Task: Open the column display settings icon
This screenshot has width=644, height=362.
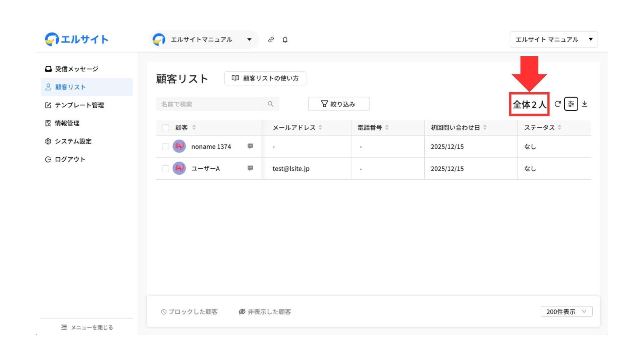Action: pos(571,104)
